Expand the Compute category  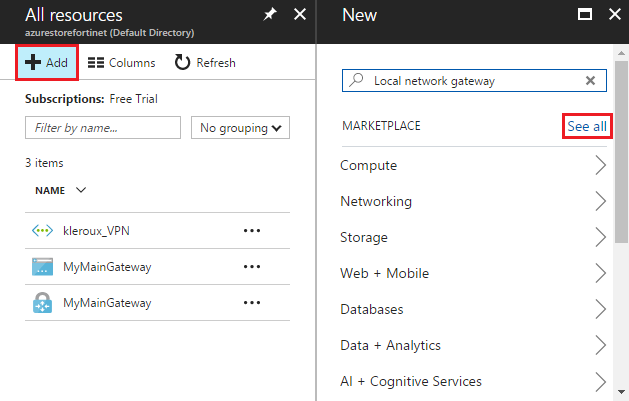click(600, 165)
